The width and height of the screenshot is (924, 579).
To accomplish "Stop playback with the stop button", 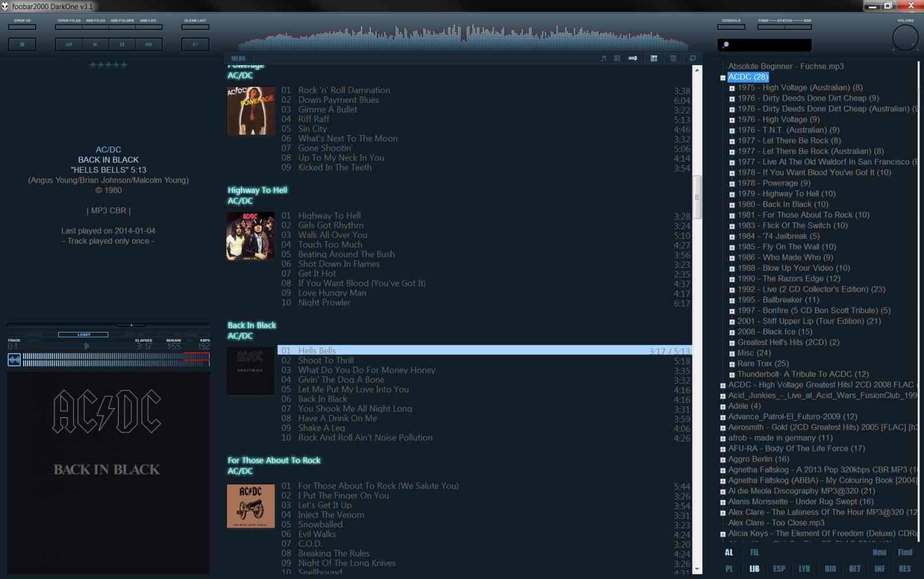I will [x=22, y=44].
